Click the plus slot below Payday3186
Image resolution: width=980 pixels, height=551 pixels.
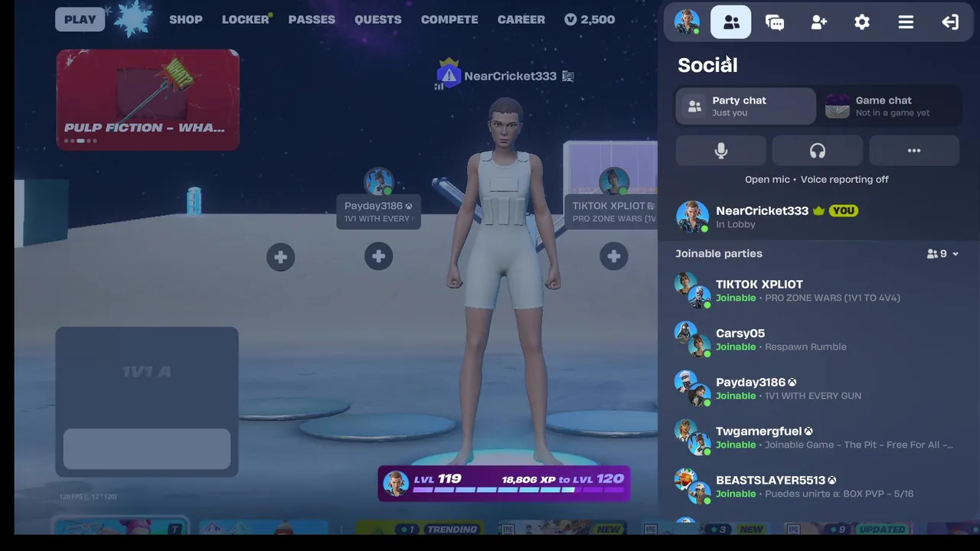(x=378, y=256)
